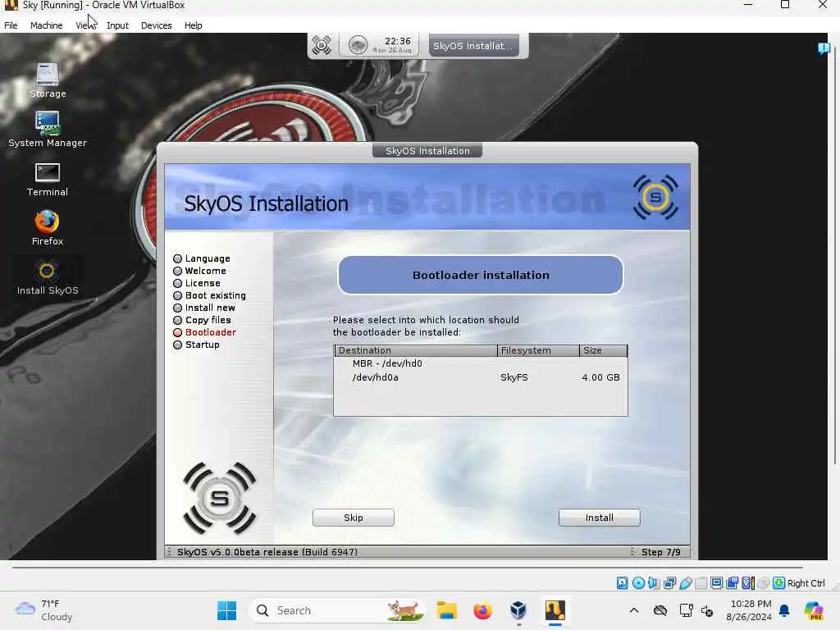This screenshot has height=630, width=840.
Task: Click the SkyOS menu logo in top panel
Action: 322,45
